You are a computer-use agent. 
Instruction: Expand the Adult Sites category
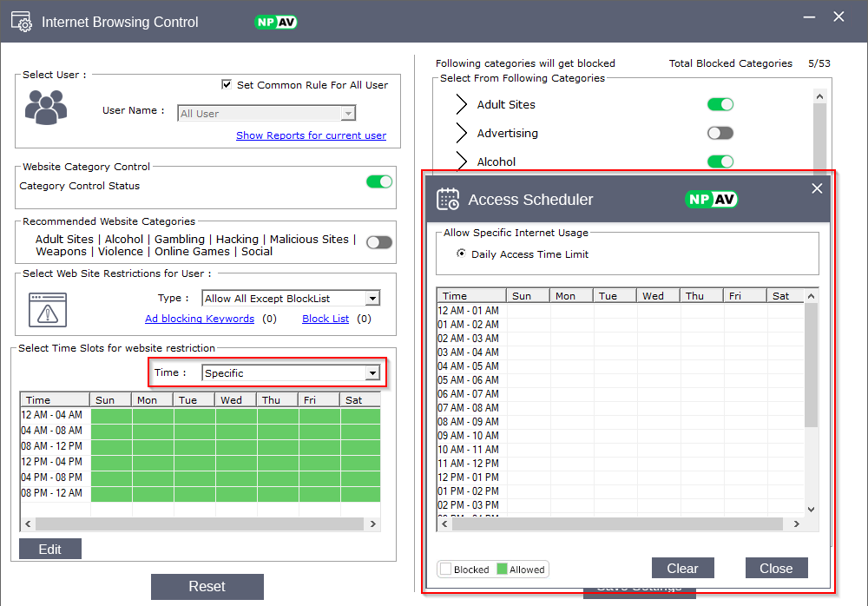pyautogui.click(x=461, y=105)
